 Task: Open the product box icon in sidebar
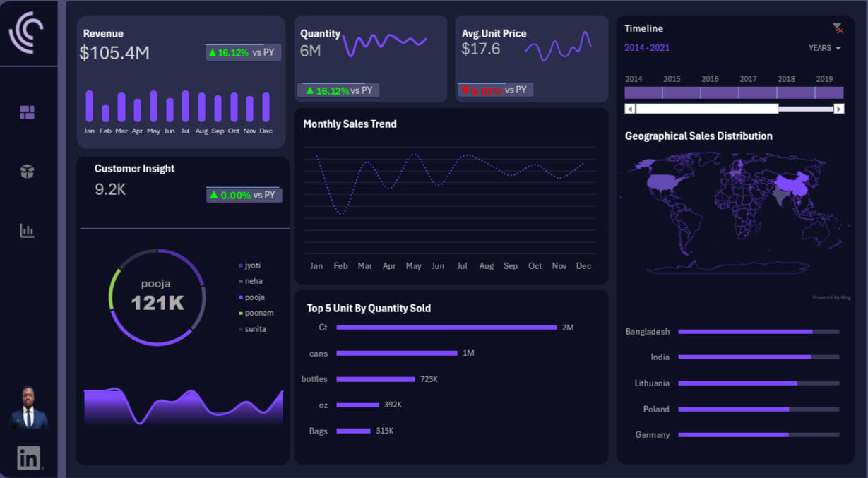coord(28,172)
